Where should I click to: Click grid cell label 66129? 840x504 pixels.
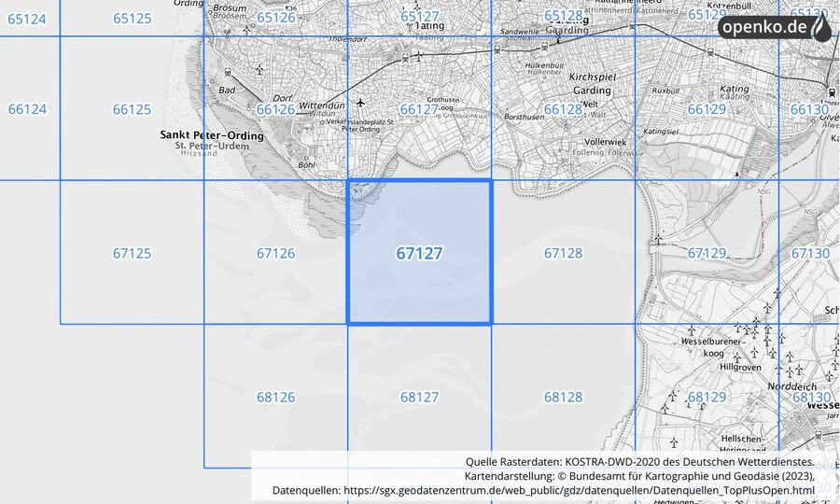coord(707,110)
